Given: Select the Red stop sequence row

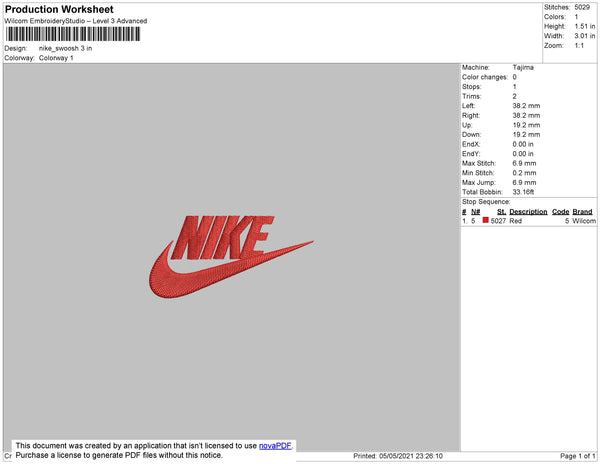Looking at the screenshot, I should 528,221.
